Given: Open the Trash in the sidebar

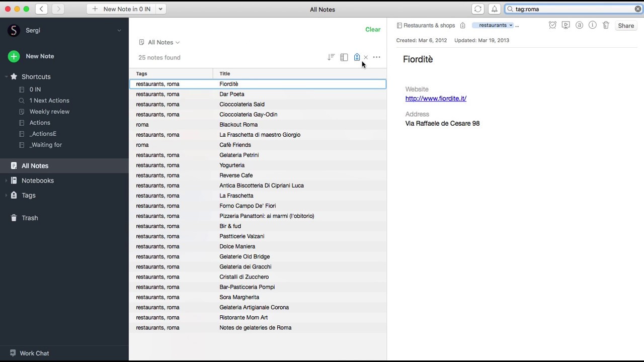Looking at the screenshot, I should point(30,218).
